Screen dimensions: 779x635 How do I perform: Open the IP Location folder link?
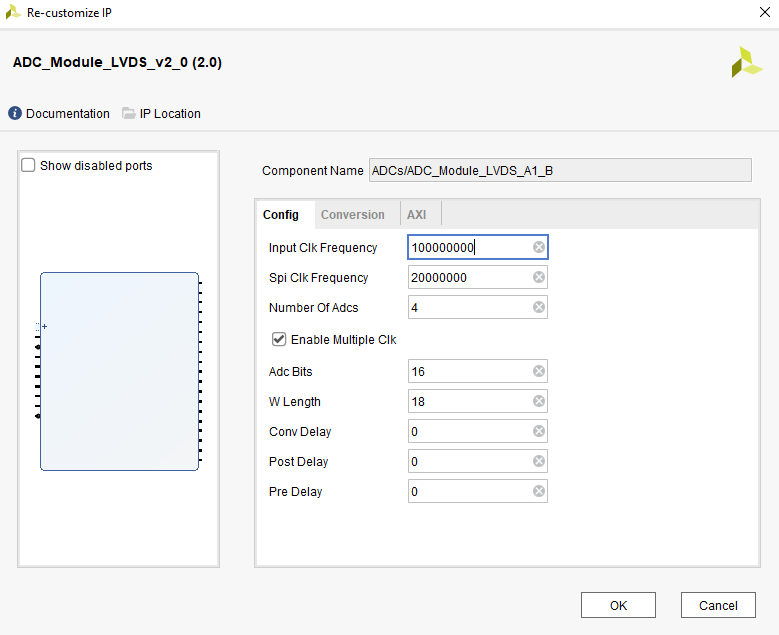[161, 113]
